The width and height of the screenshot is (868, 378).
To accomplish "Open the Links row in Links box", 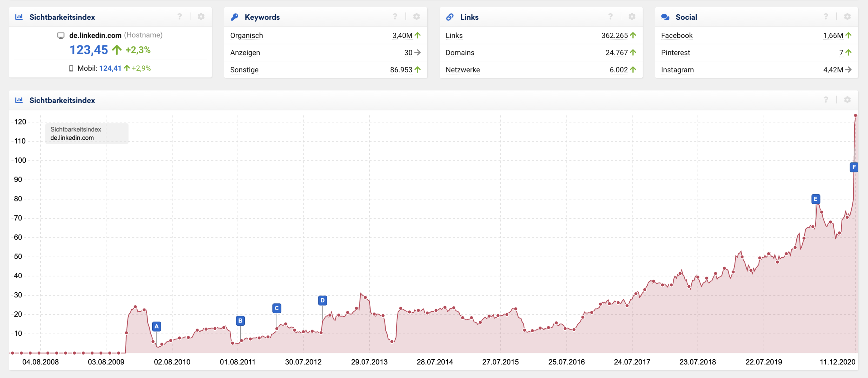I will coord(454,35).
